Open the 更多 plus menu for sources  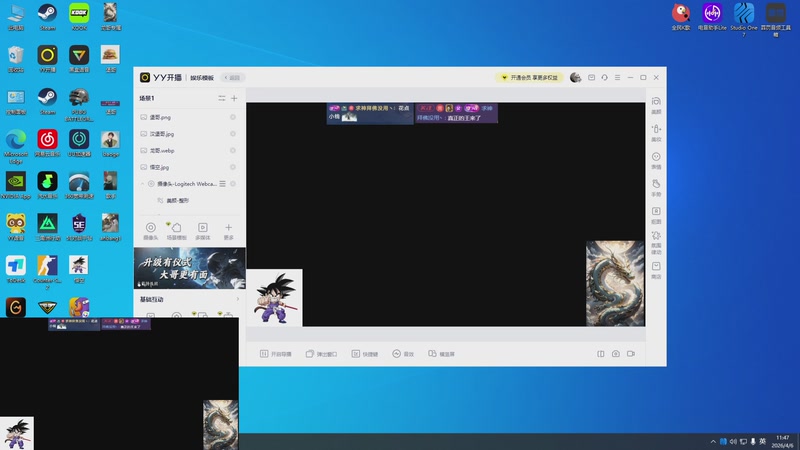[x=229, y=231]
